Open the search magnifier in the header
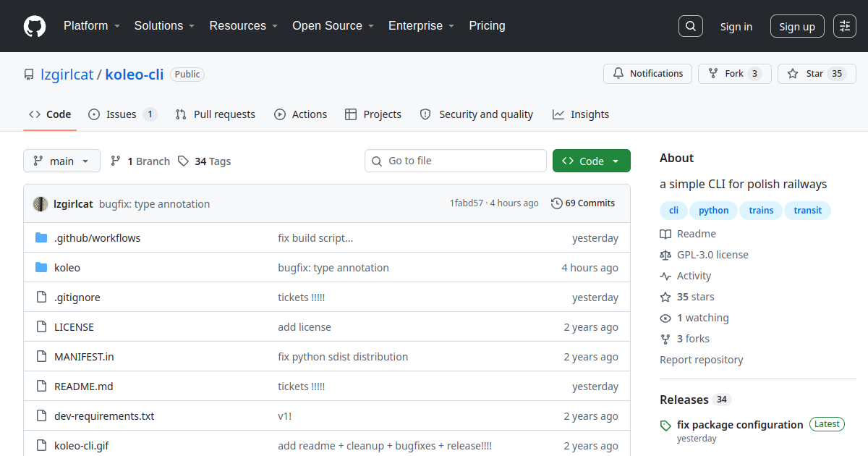Image resolution: width=868 pixels, height=456 pixels. tap(691, 26)
